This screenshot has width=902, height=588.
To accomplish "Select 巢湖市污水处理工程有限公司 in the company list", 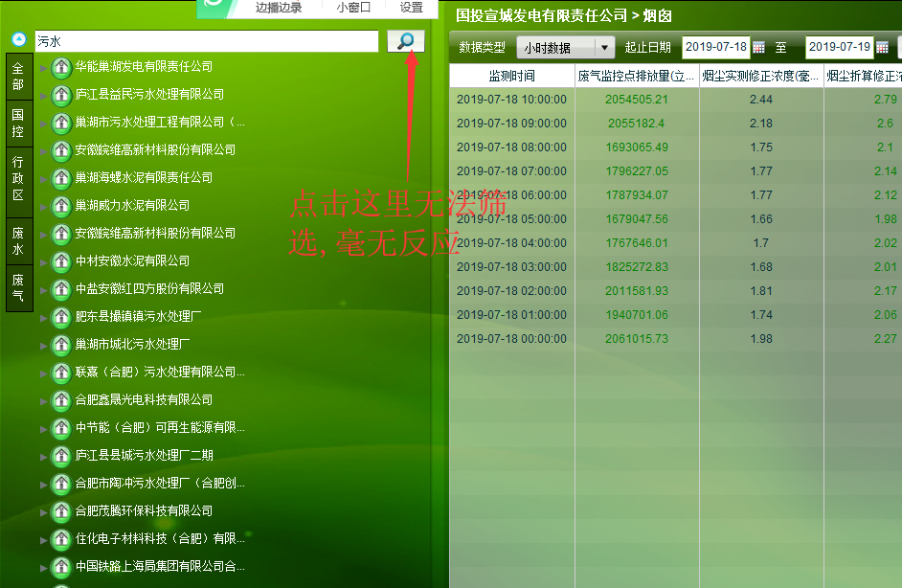I will 160,123.
